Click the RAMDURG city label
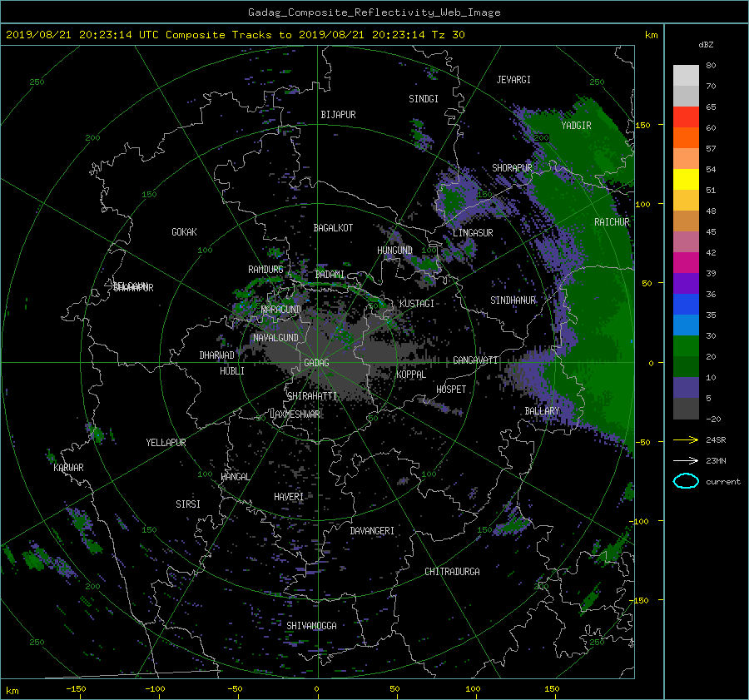Screen dimensions: 749x700 [265, 270]
